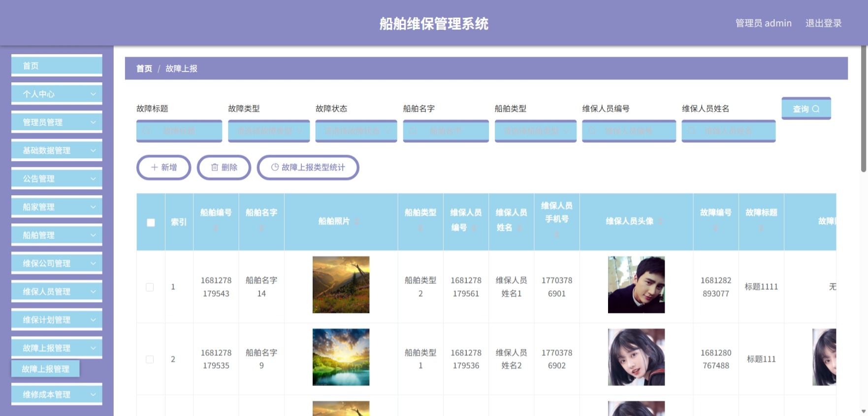Viewport: 868px width, 416px height.
Task: Open 维保人员管理 sidebar menu
Action: tap(57, 291)
